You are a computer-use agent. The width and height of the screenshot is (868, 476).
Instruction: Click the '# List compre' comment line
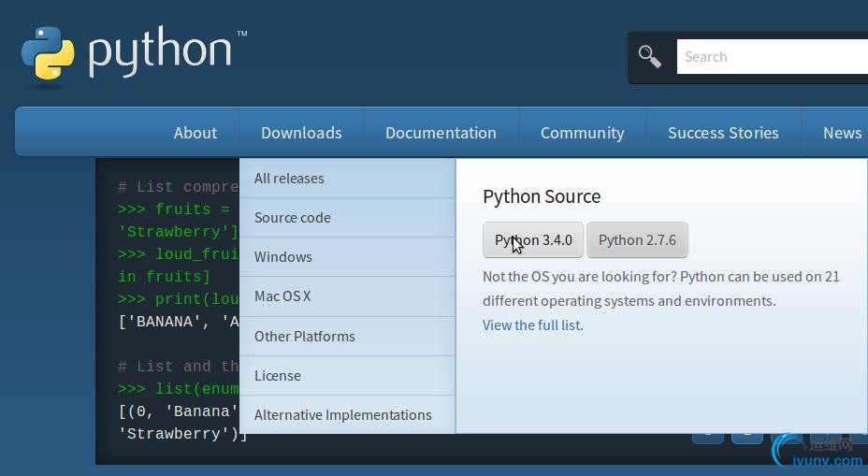[x=179, y=187]
